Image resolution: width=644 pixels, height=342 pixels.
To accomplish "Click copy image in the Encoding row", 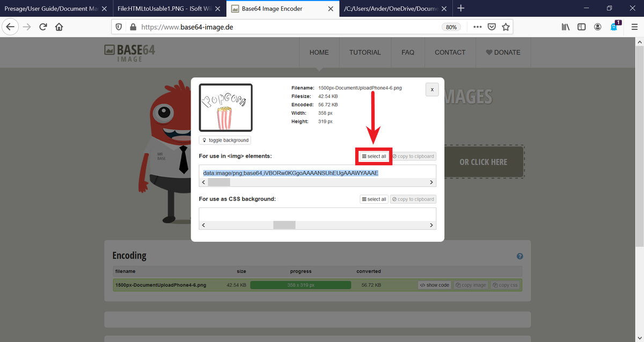I will (471, 285).
